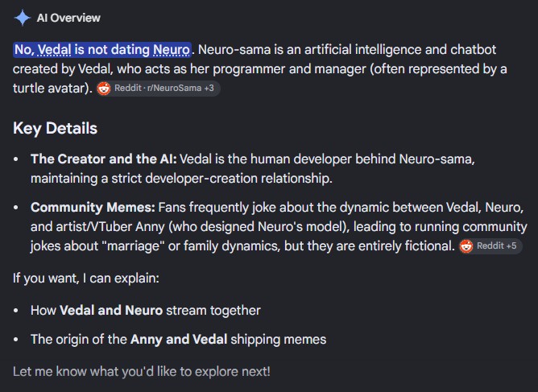Image resolution: width=538 pixels, height=392 pixels.
Task: Click the underlined word Neuro in highlight
Action: pos(172,50)
